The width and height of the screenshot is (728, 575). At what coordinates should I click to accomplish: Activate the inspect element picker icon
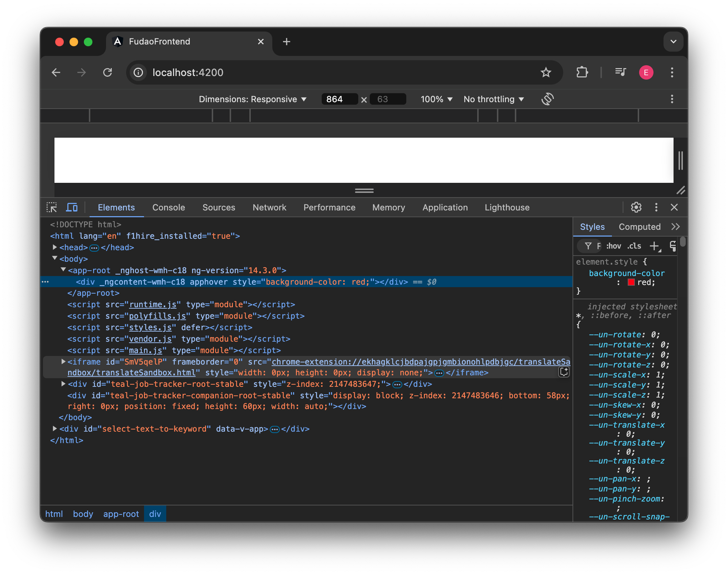(x=52, y=207)
